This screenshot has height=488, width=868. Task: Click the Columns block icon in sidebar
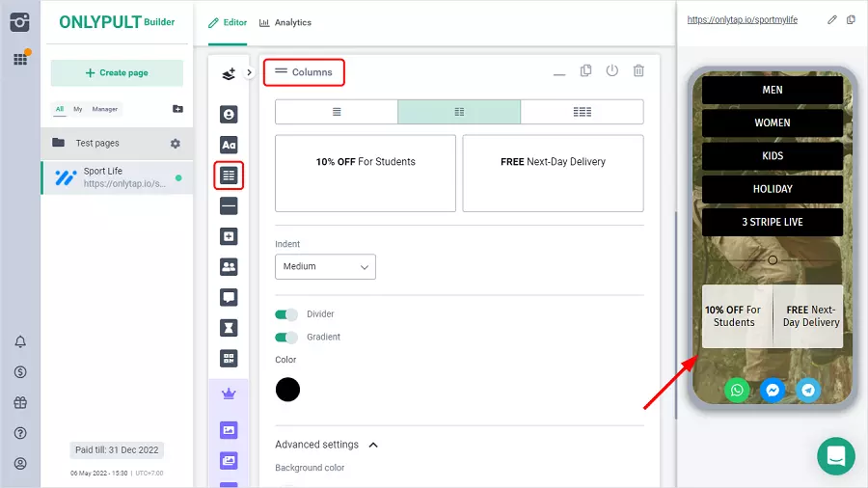point(229,176)
